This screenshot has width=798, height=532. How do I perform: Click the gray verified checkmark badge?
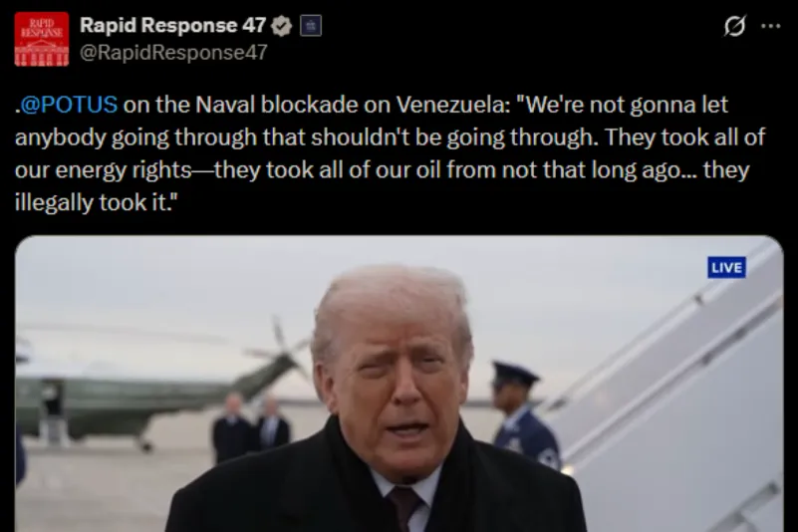pyautogui.click(x=281, y=26)
